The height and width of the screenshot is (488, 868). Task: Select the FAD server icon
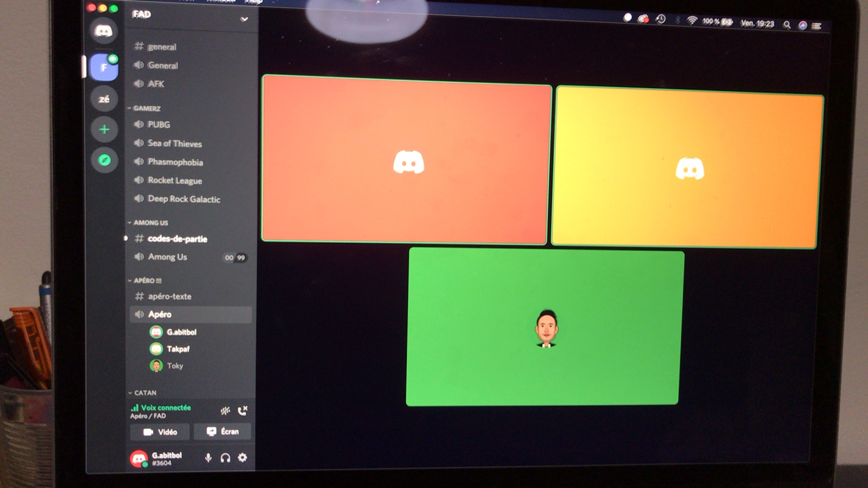point(104,67)
